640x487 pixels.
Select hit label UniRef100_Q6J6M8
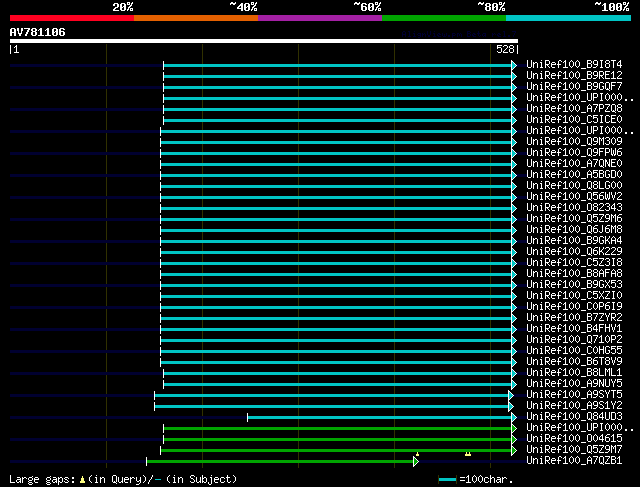pos(574,230)
